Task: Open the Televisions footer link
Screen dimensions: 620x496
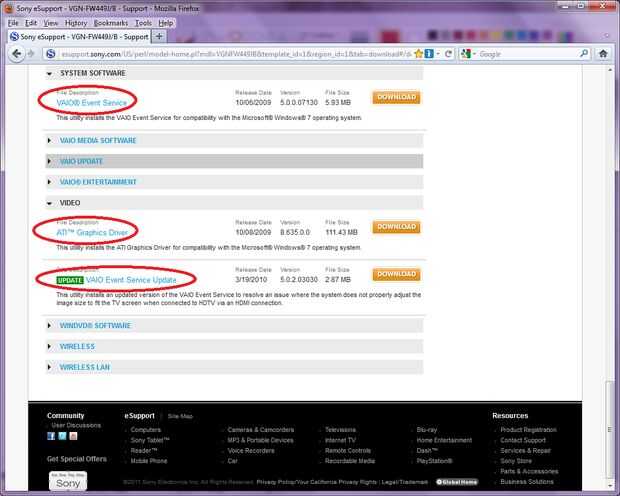Action: (340, 430)
